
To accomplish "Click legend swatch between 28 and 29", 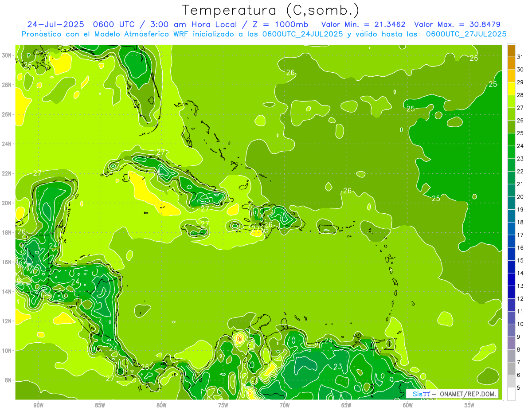I will 511,89.
